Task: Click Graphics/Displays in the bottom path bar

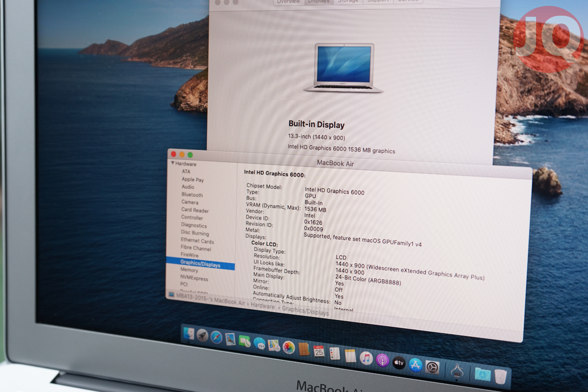Action: click(x=305, y=311)
